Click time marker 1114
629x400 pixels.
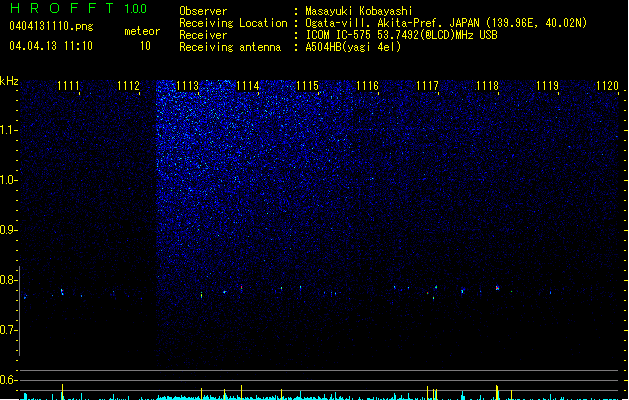click(248, 86)
